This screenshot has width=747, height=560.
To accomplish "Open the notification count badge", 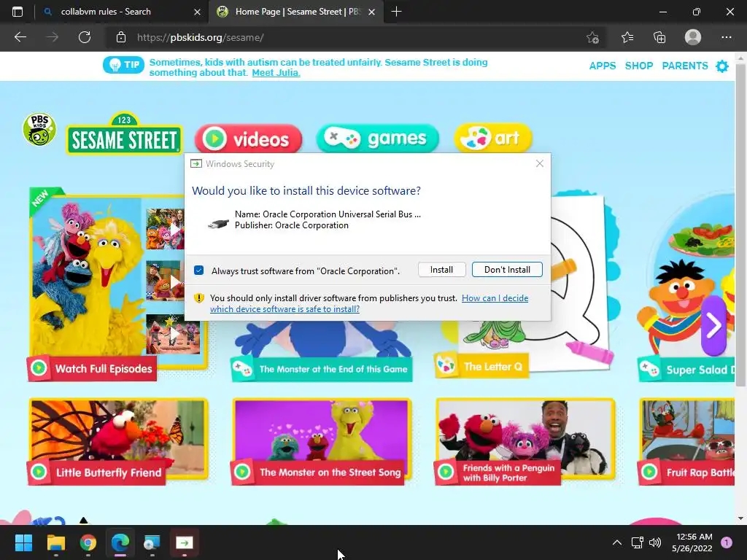I will coord(727,542).
